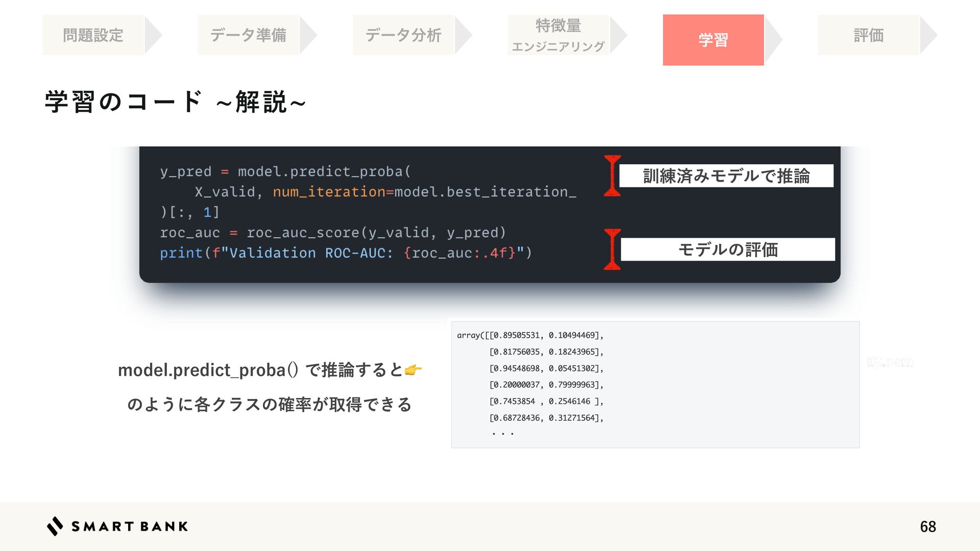Click the upper red bracket marker
Viewport: 980px width, 551px height.
point(612,176)
